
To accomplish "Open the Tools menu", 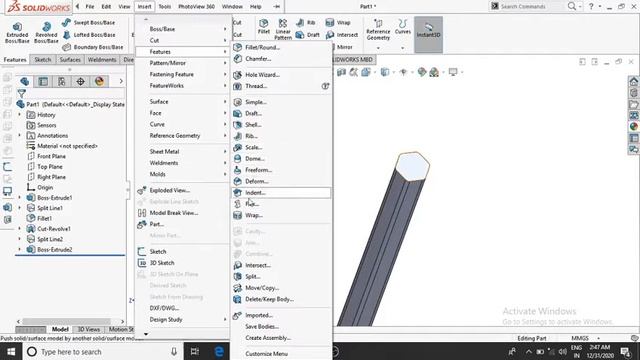I will click(165, 7).
